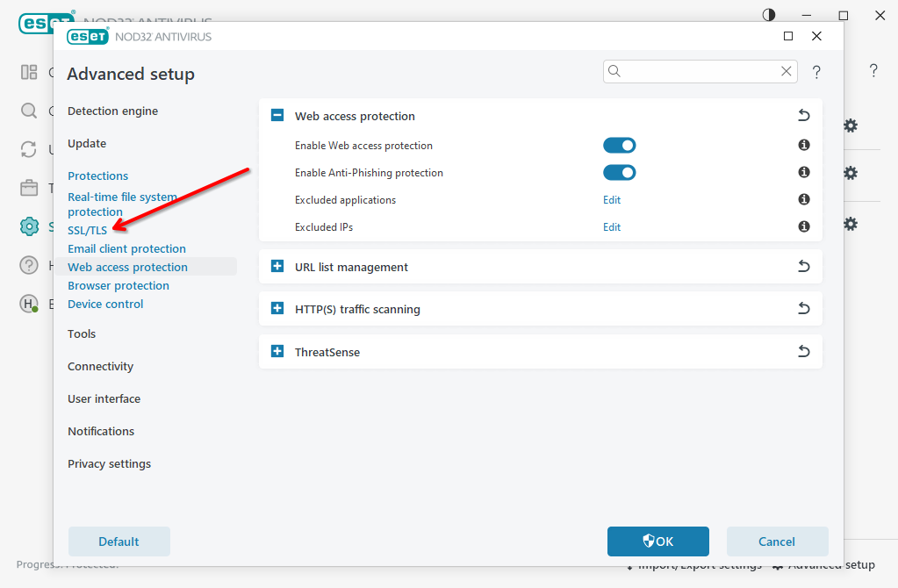The image size is (898, 588).
Task: Revert URL list management to default
Action: (803, 266)
